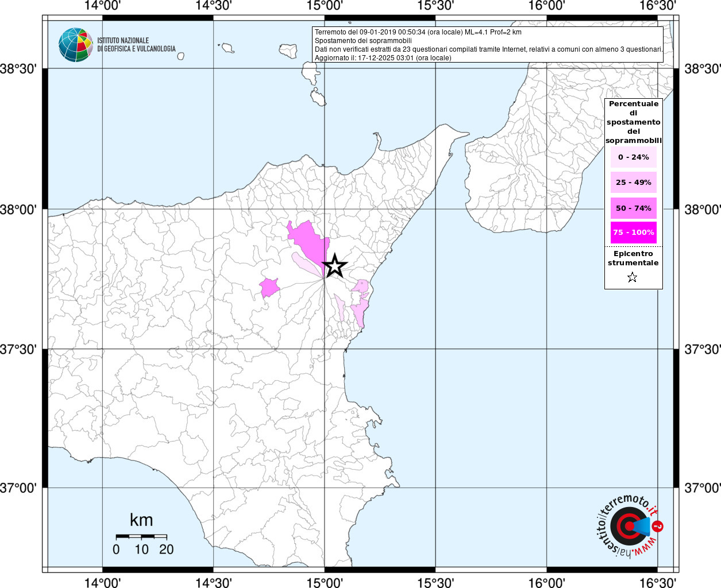721x588 pixels.
Task: Click the pink coastal municipality east of epicenter
Action: [360, 311]
